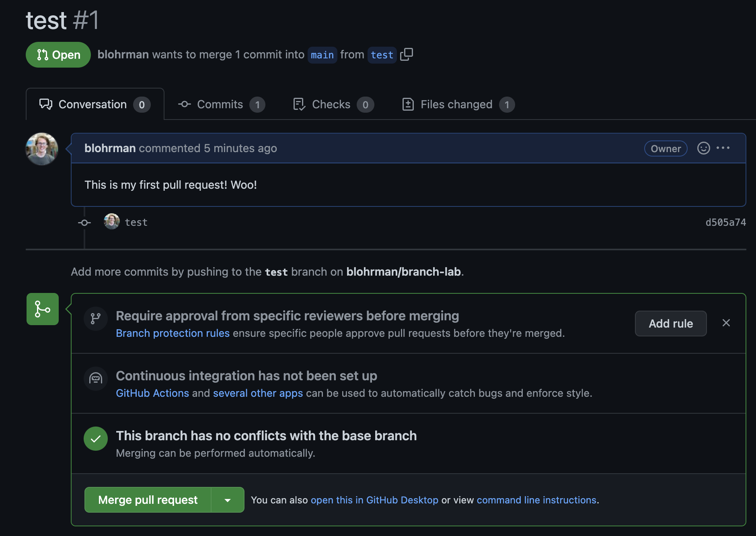Open the Branch protection rules link
Image resolution: width=756 pixels, height=536 pixels.
point(173,333)
